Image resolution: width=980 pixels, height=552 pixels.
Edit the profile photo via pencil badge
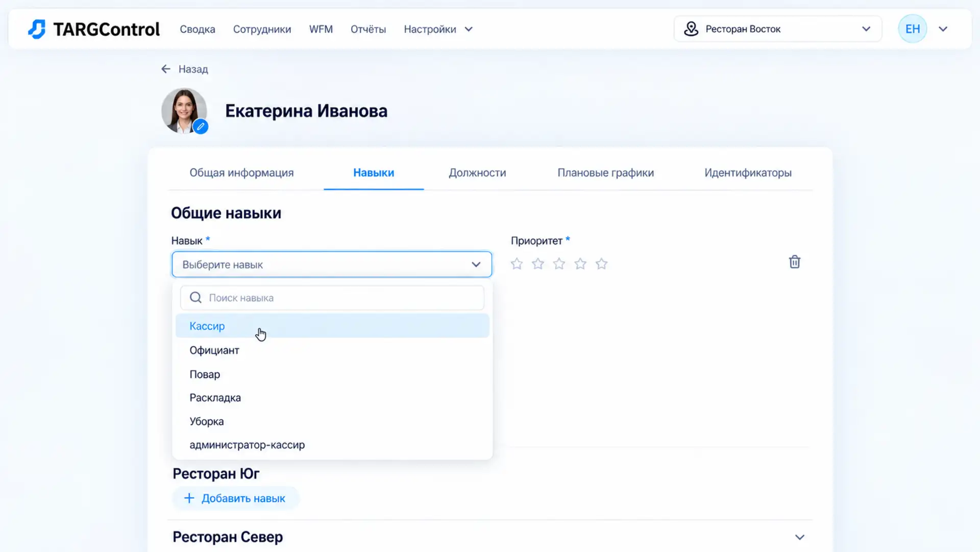click(x=201, y=126)
